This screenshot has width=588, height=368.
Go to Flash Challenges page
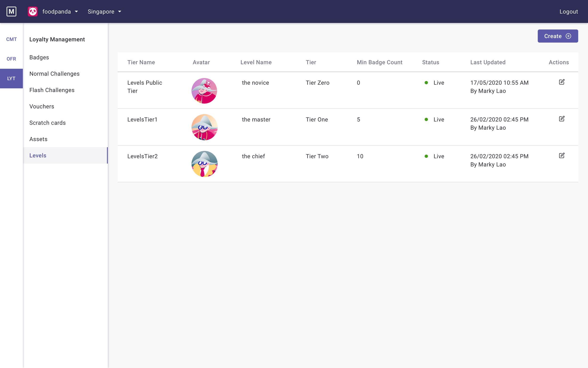click(52, 90)
